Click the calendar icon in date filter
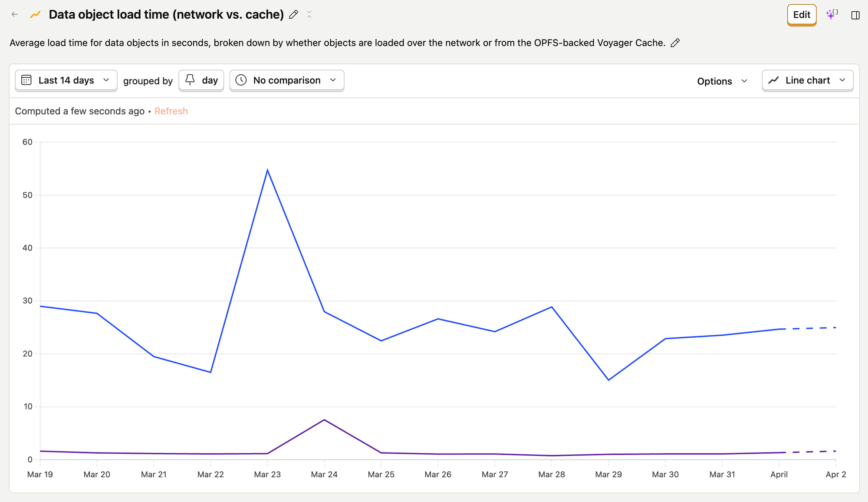This screenshot has width=868, height=502. coord(26,80)
